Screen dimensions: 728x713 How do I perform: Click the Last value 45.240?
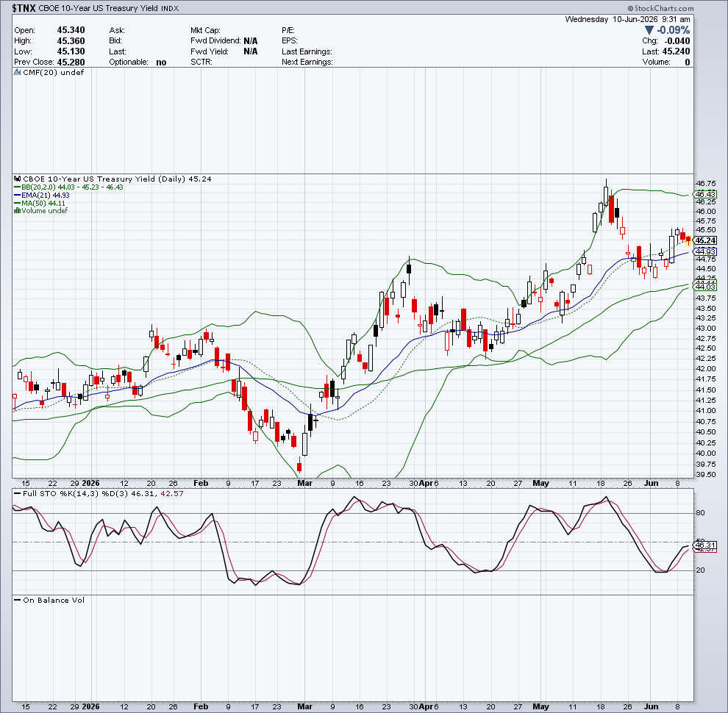click(x=676, y=51)
